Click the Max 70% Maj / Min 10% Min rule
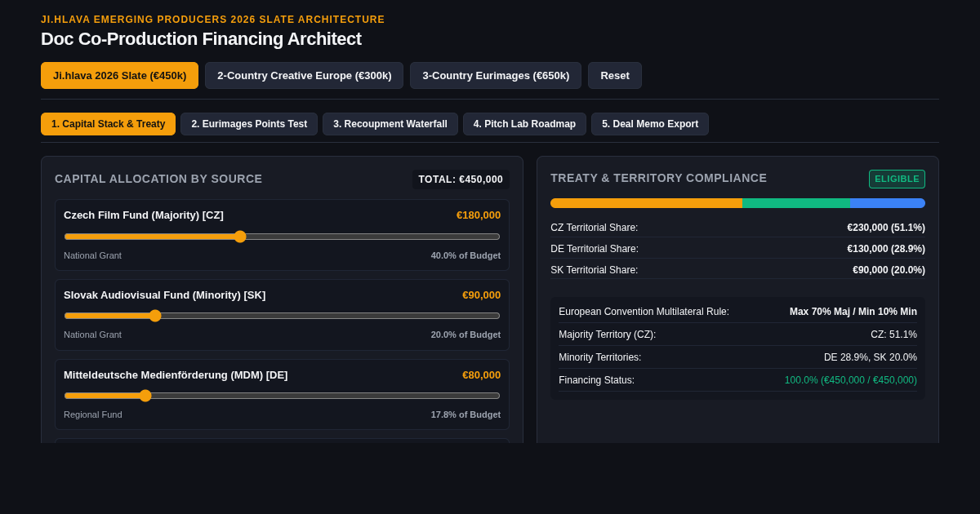This screenshot has height=514, width=980. pos(853,312)
